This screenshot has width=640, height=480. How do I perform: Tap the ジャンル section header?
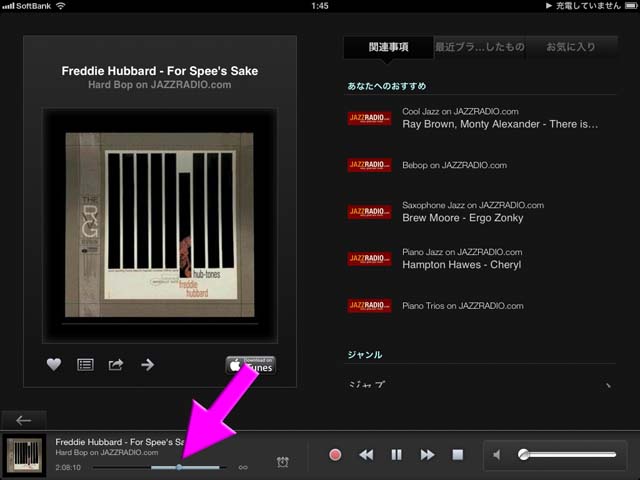coord(365,355)
